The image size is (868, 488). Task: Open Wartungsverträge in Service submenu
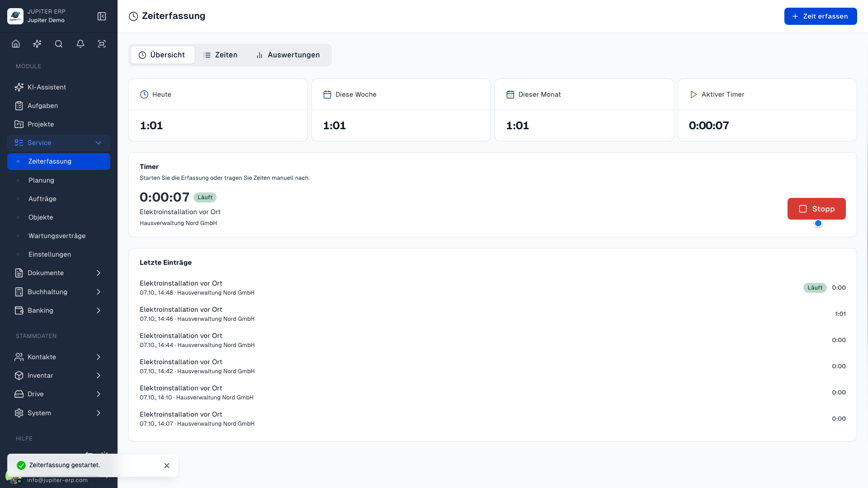pyautogui.click(x=59, y=236)
